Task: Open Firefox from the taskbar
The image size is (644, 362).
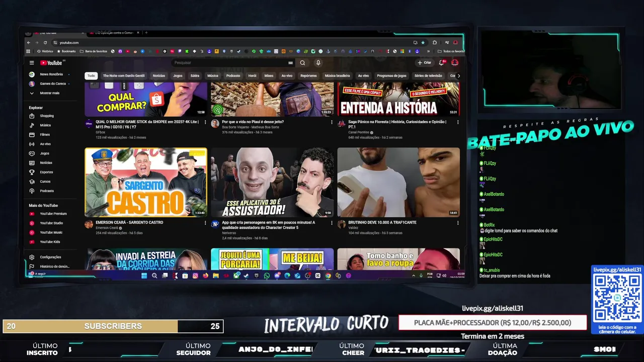Action: pyautogui.click(x=205, y=276)
